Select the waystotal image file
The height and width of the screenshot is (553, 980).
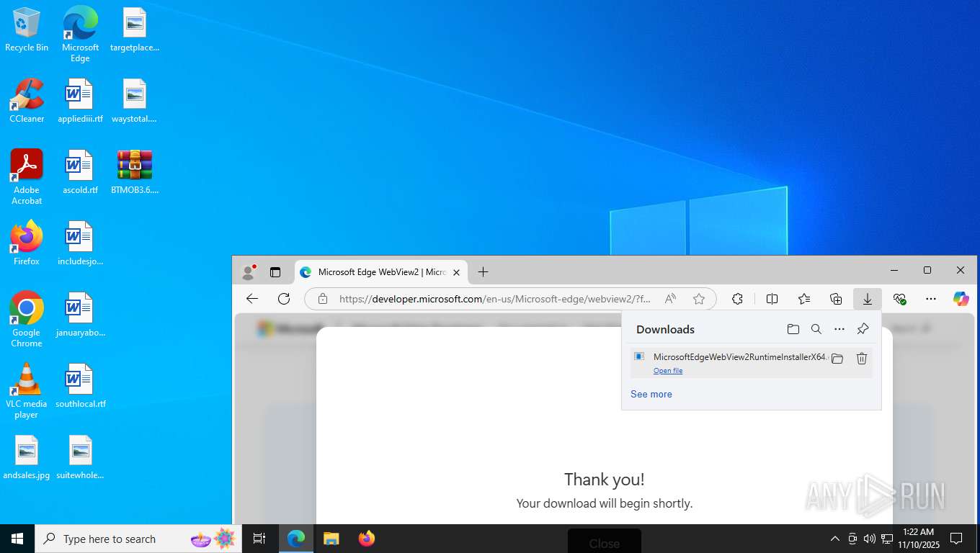pos(134,101)
